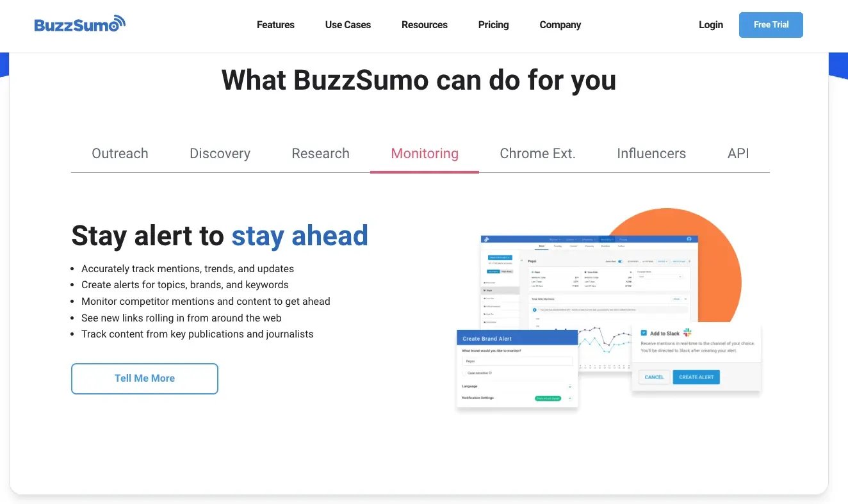
Task: Click the mockup app logo icon
Action: 486,240
